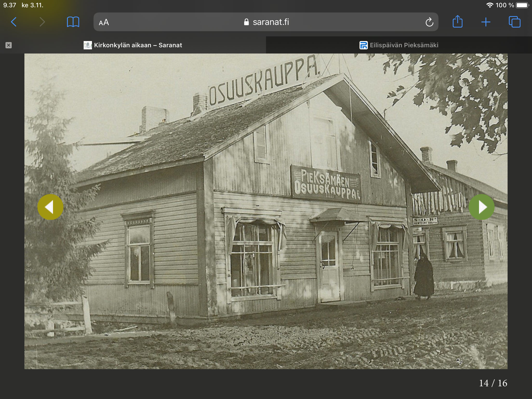Screen dimensions: 532x399
Task: Add a new tab with plus
Action: (486, 22)
